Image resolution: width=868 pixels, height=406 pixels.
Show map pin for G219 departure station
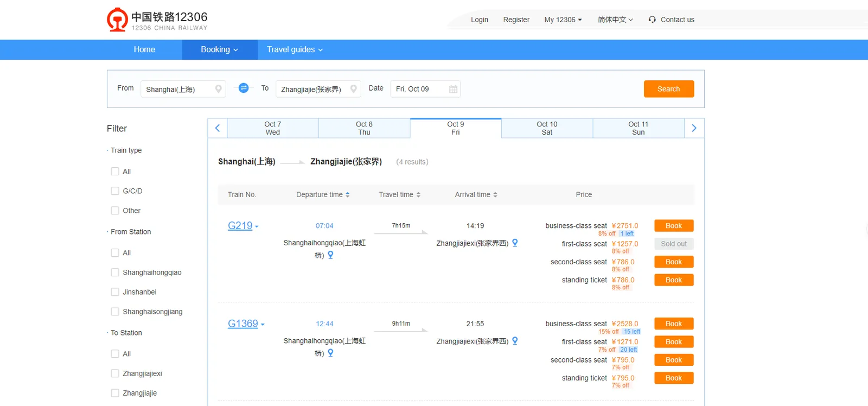tap(330, 255)
